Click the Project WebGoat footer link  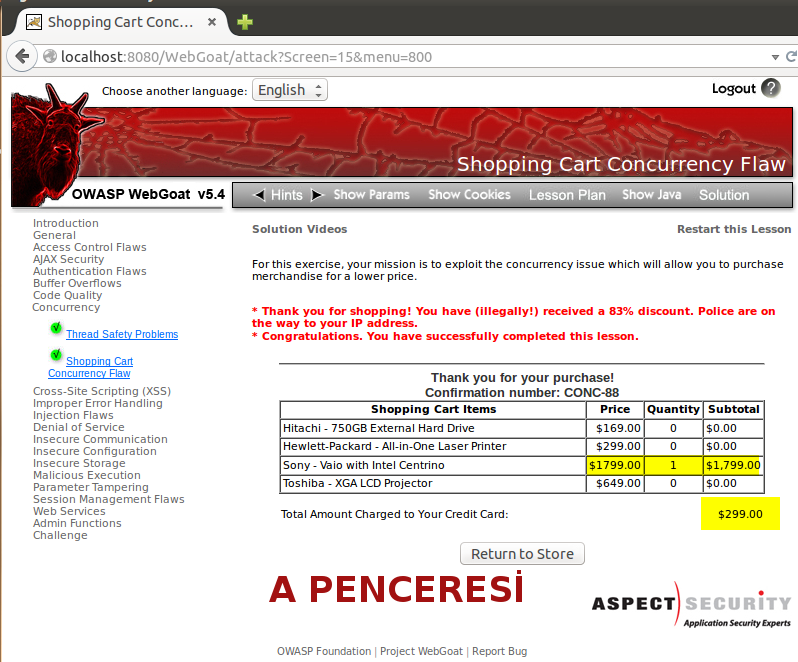[421, 651]
